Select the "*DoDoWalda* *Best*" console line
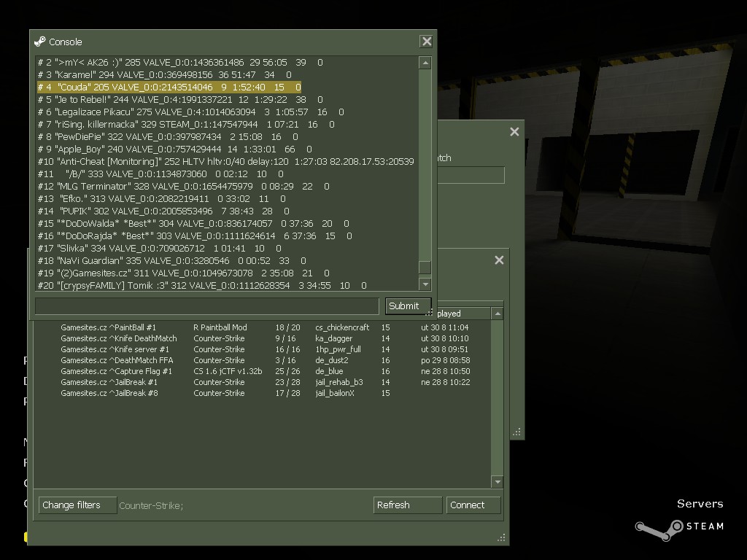The width and height of the screenshot is (747, 560). (193, 223)
